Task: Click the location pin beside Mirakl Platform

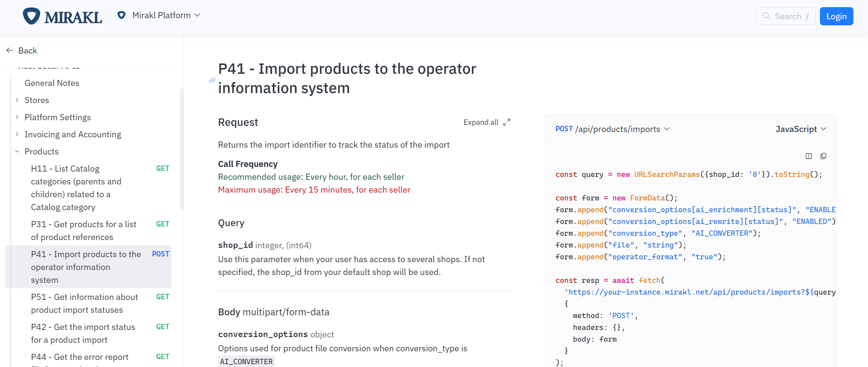Action: [x=121, y=15]
